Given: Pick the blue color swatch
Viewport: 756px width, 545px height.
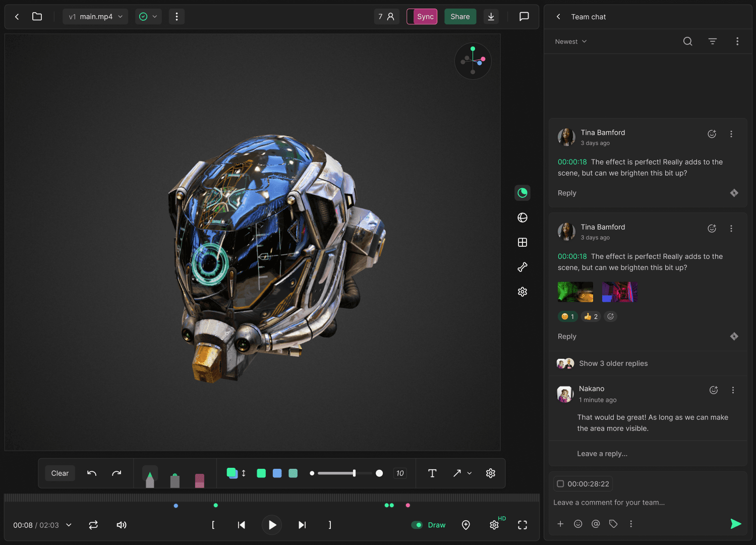Looking at the screenshot, I should 277,473.
